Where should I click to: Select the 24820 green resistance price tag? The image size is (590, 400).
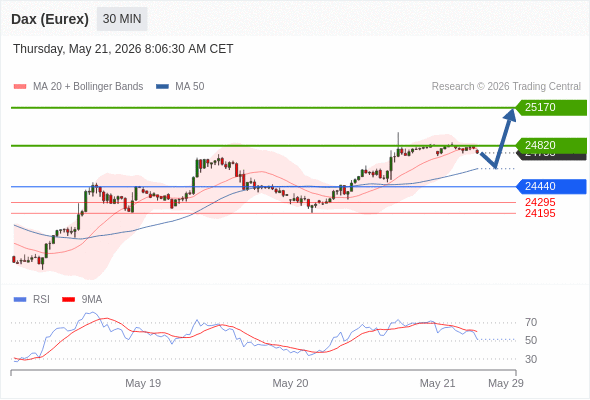(x=551, y=145)
